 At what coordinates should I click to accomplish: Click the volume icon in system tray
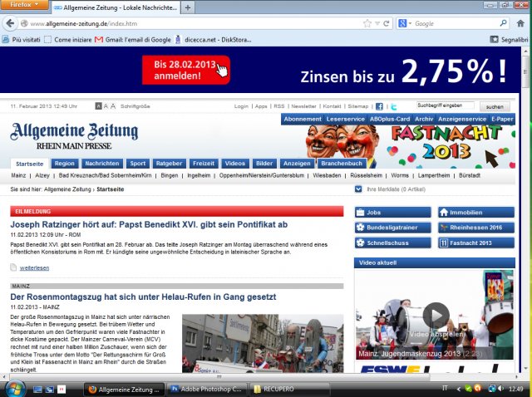[500, 389]
